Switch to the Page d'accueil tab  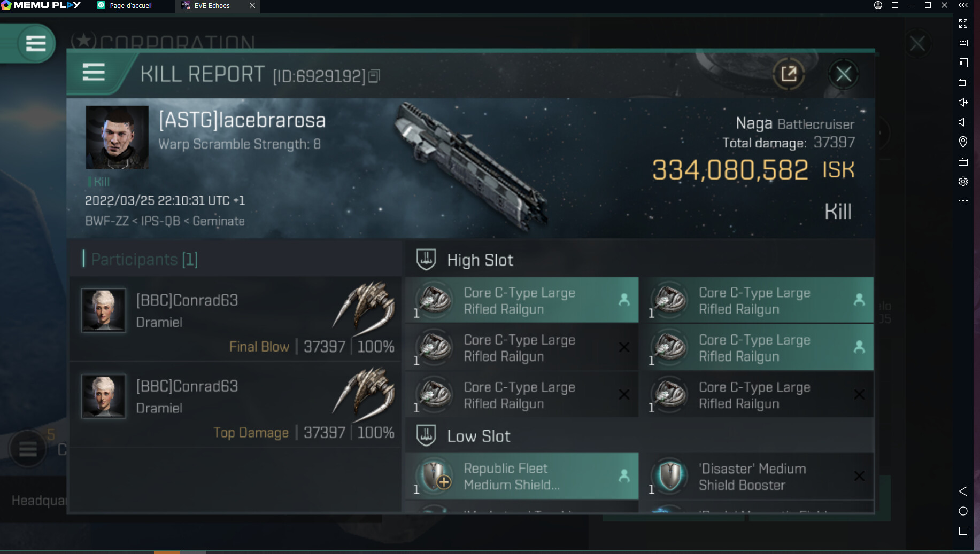click(130, 6)
